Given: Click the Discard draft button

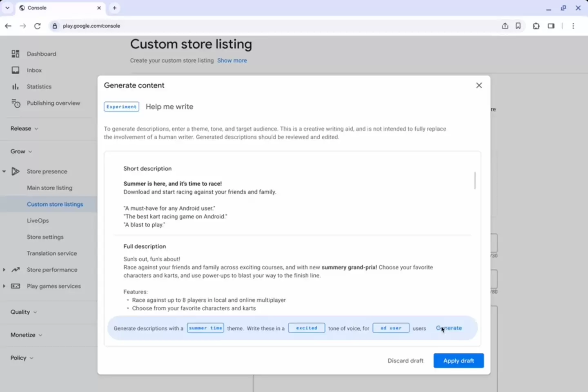Looking at the screenshot, I should [x=405, y=361].
